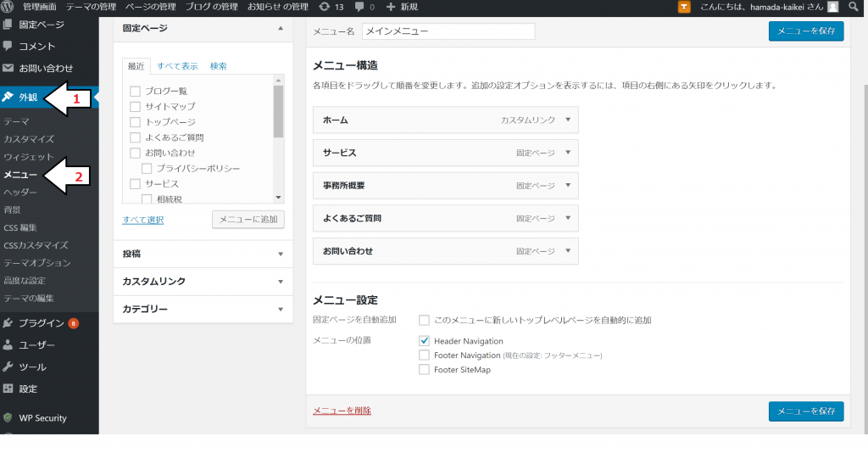868x470 pixels.
Task: Expand the よくあるご質問 menu item arrow
Action: (x=568, y=218)
